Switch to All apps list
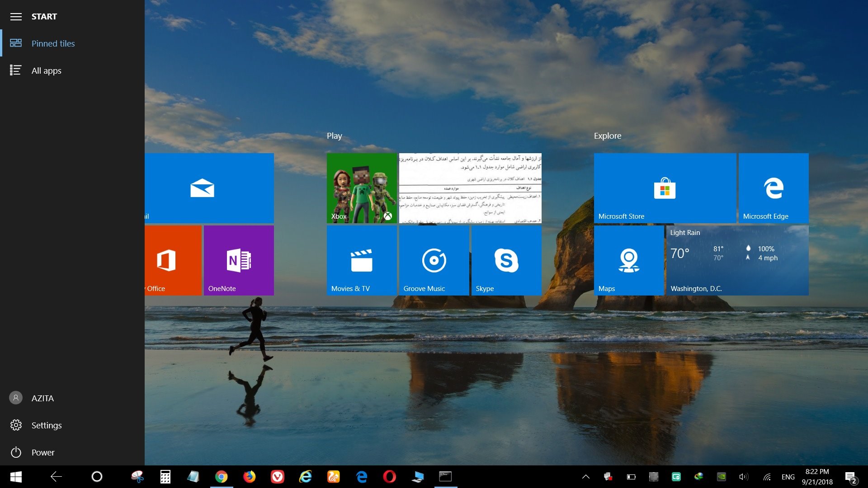This screenshot has width=868, height=488. [x=72, y=70]
